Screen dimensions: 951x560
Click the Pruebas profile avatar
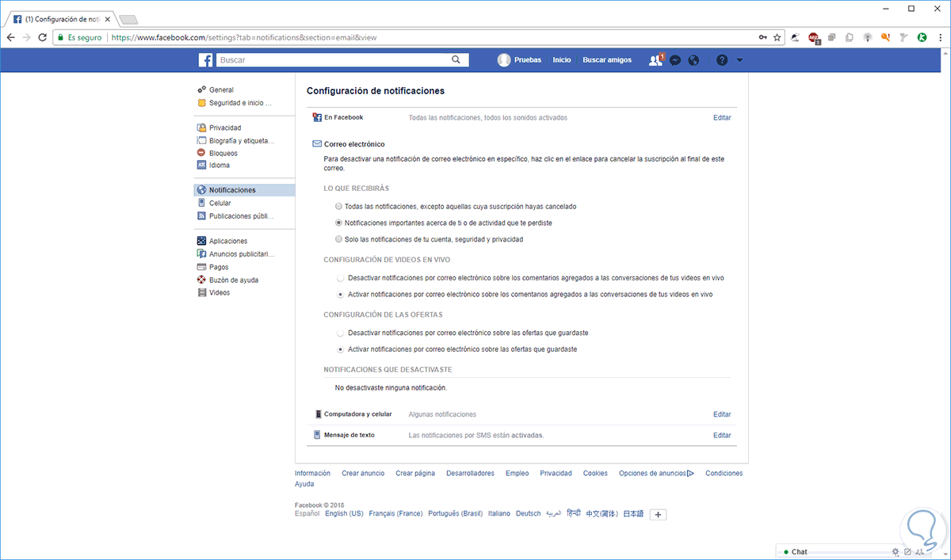(503, 60)
